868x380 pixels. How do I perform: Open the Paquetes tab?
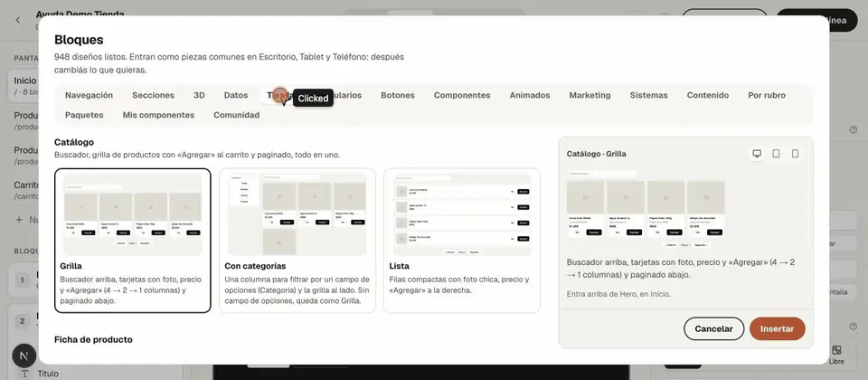pyautogui.click(x=84, y=115)
